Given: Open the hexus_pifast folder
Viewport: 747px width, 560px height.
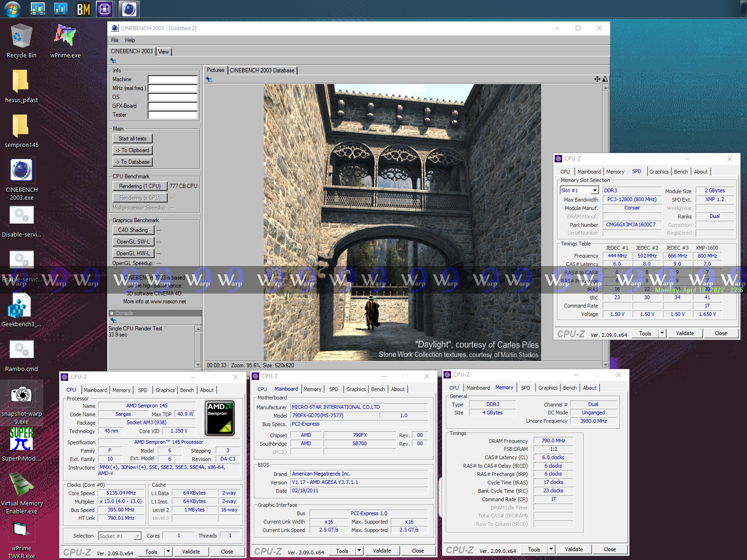Looking at the screenshot, I should pos(21,86).
